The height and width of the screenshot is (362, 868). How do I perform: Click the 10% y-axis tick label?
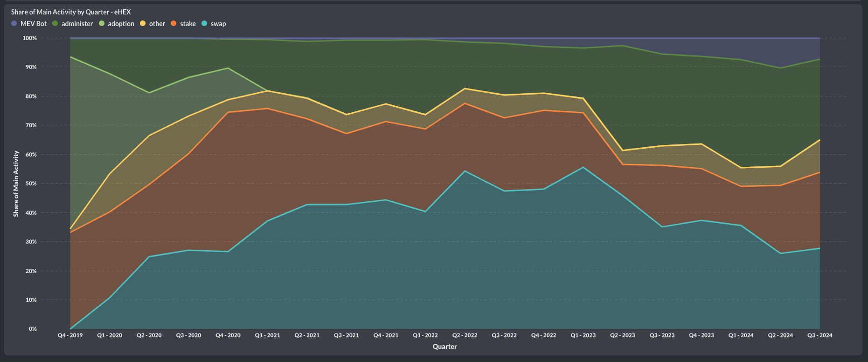pyautogui.click(x=31, y=300)
